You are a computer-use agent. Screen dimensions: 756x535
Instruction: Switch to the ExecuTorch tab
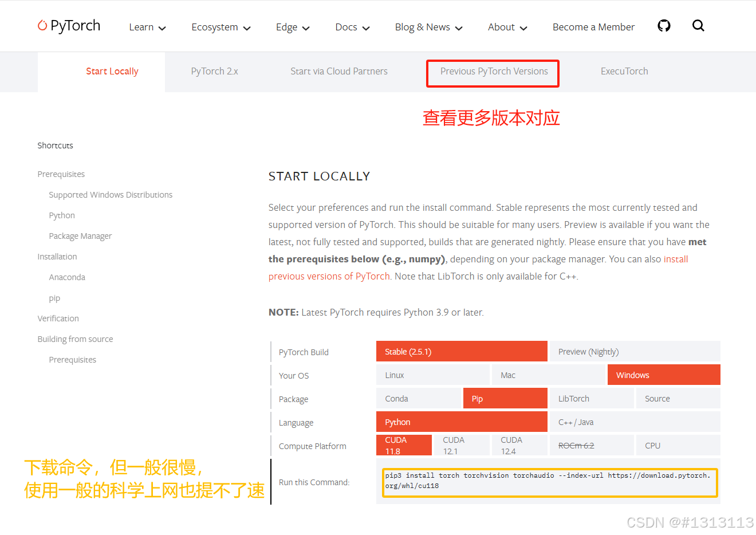pos(624,71)
